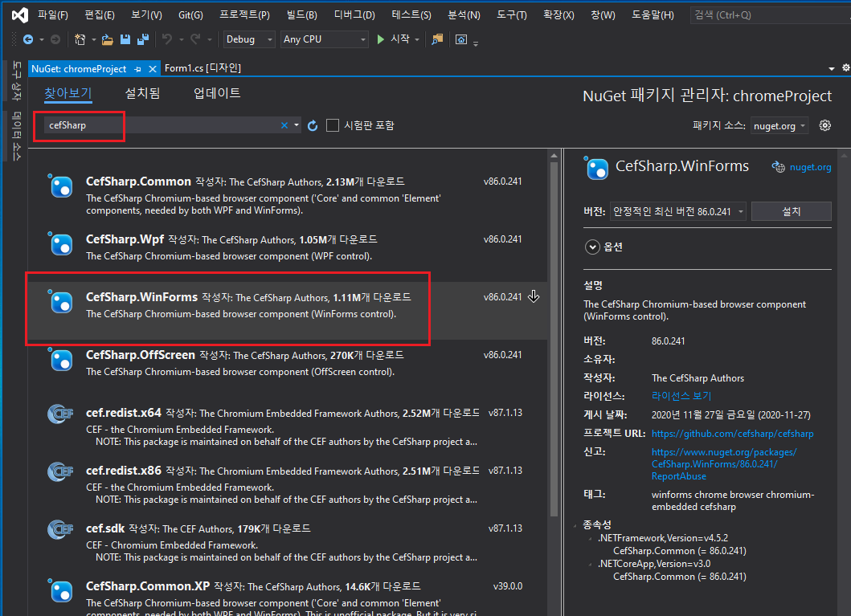851x616 pixels.
Task: Click the Visual Studio logo icon
Action: pyautogui.click(x=20, y=14)
